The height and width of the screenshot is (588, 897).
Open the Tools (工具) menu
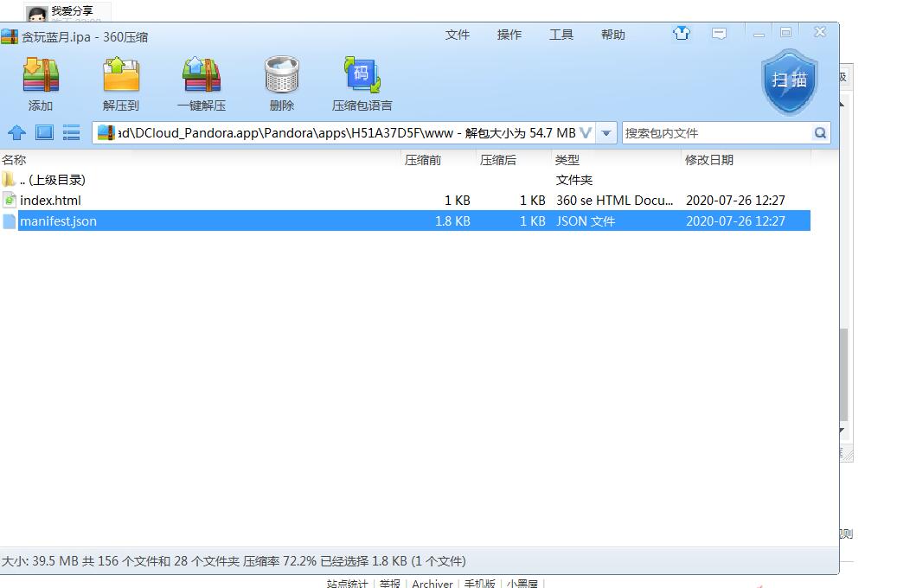561,35
